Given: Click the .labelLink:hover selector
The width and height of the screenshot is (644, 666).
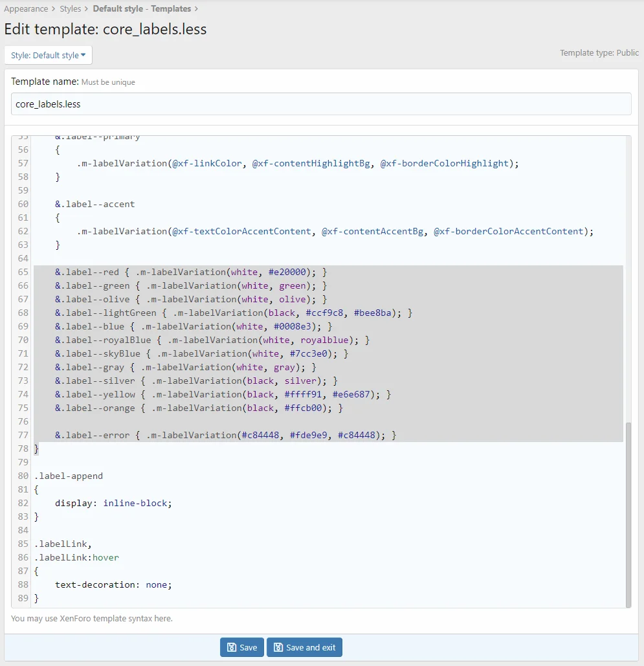Looking at the screenshot, I should pos(76,557).
